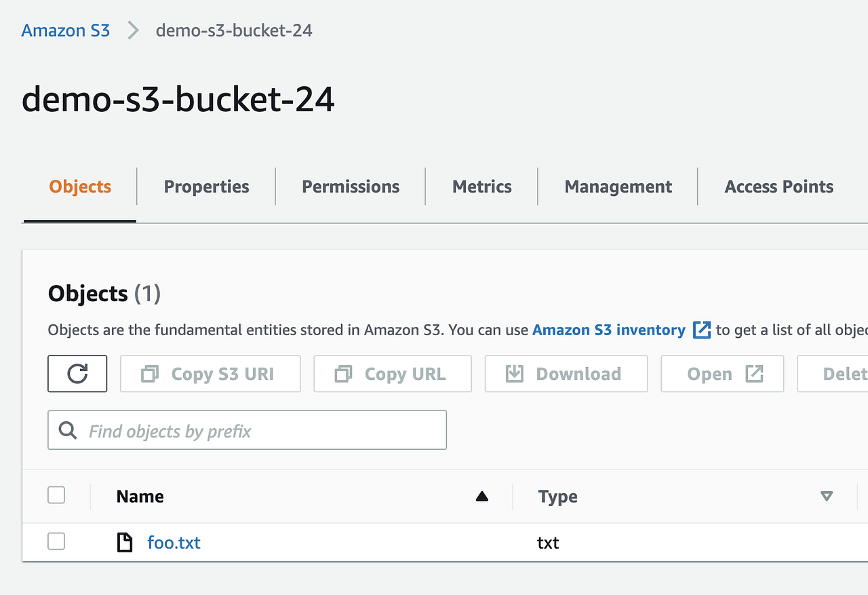This screenshot has height=595, width=868.
Task: Open the Type column filter dropdown
Action: coord(827,497)
